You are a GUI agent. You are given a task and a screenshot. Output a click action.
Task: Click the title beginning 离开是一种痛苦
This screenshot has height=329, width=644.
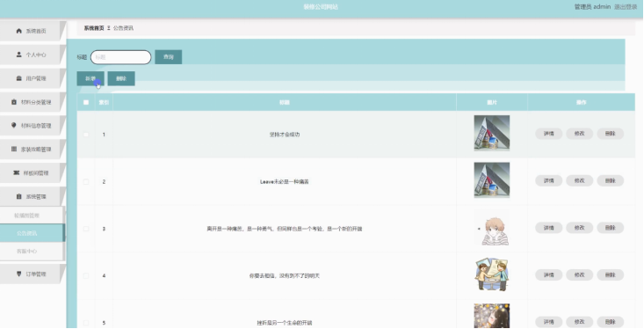(x=284, y=229)
